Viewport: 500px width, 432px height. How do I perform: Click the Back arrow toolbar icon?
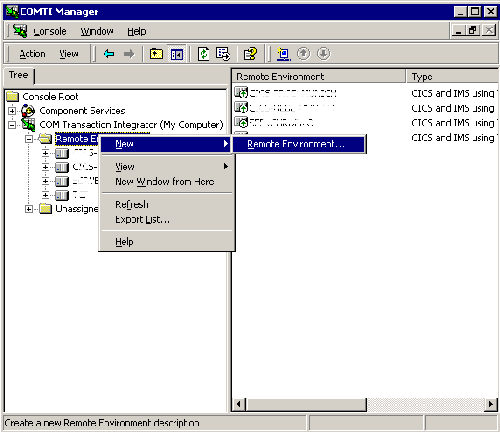pyautogui.click(x=109, y=54)
